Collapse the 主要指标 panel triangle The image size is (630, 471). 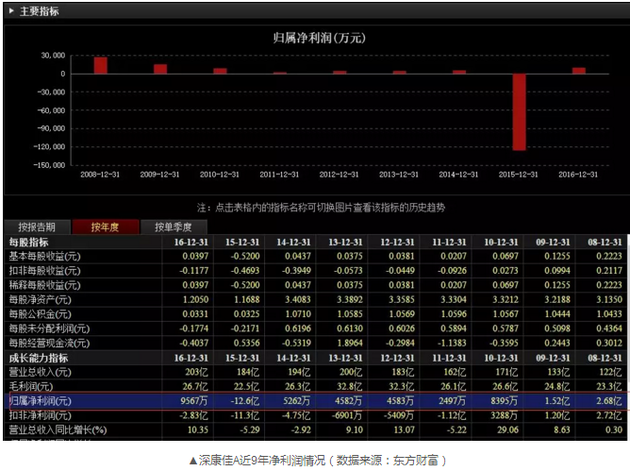point(11,11)
